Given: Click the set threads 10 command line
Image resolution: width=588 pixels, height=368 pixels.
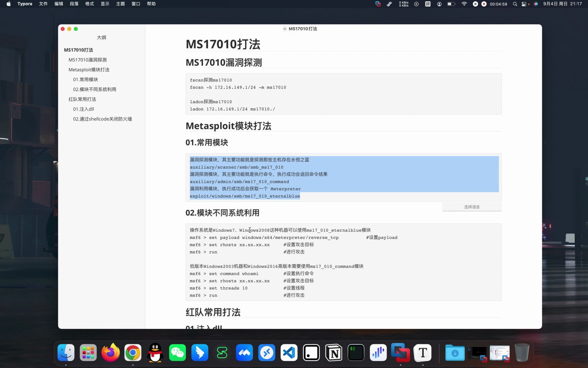Looking at the screenshot, I should (218, 288).
